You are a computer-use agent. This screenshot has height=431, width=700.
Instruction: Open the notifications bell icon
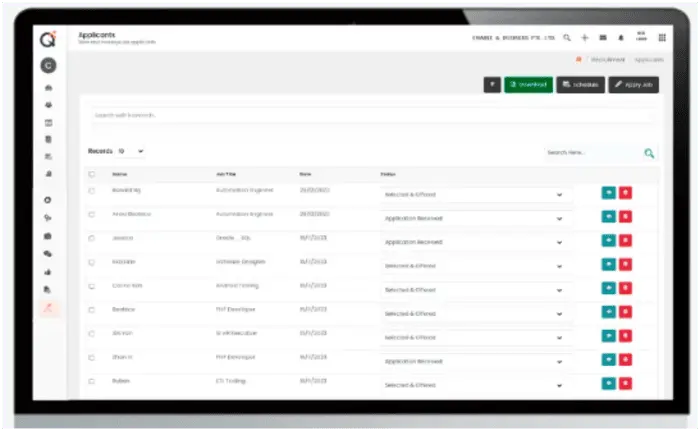(621, 37)
